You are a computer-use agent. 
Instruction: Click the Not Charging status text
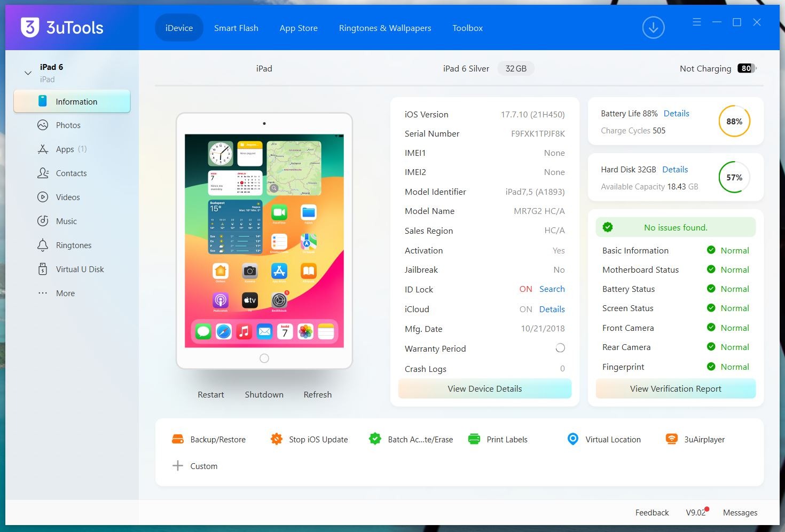(705, 68)
